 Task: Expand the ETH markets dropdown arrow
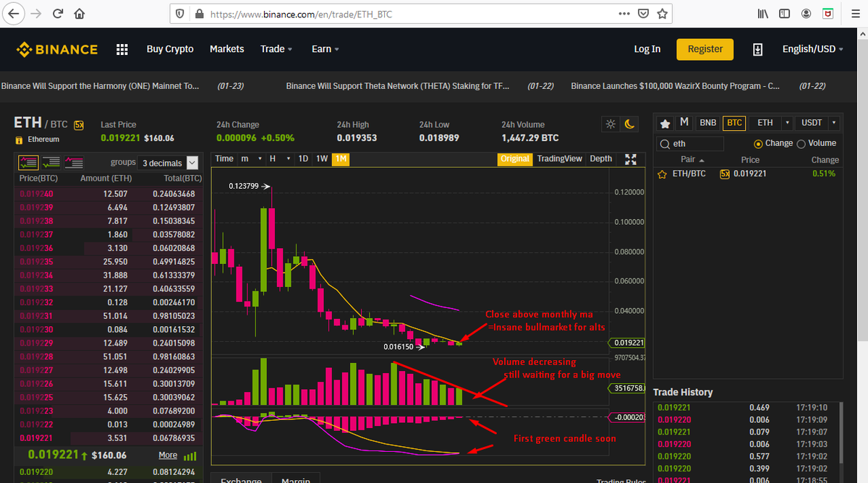(788, 123)
